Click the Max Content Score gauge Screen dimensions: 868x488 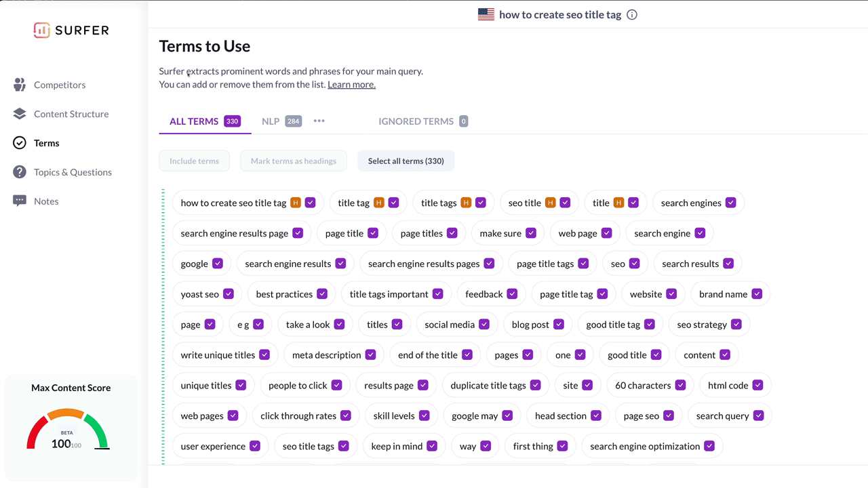(68, 429)
